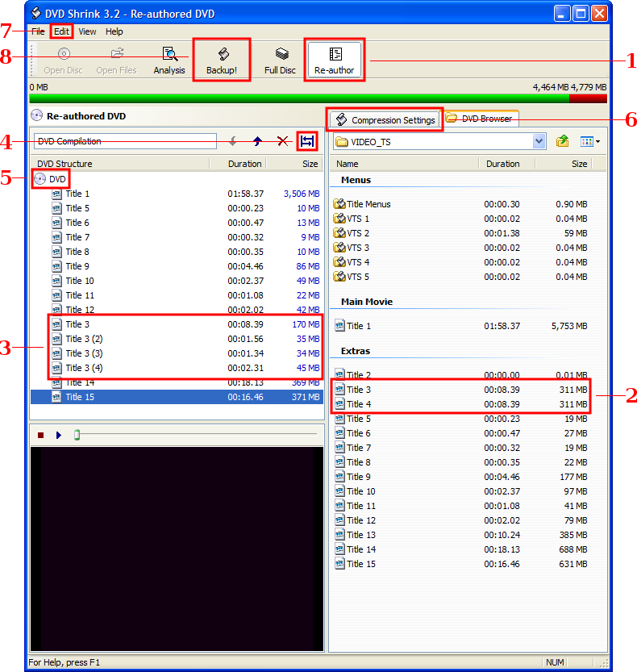
Task: Select Title 14 under Extras in browser
Action: click(356, 549)
